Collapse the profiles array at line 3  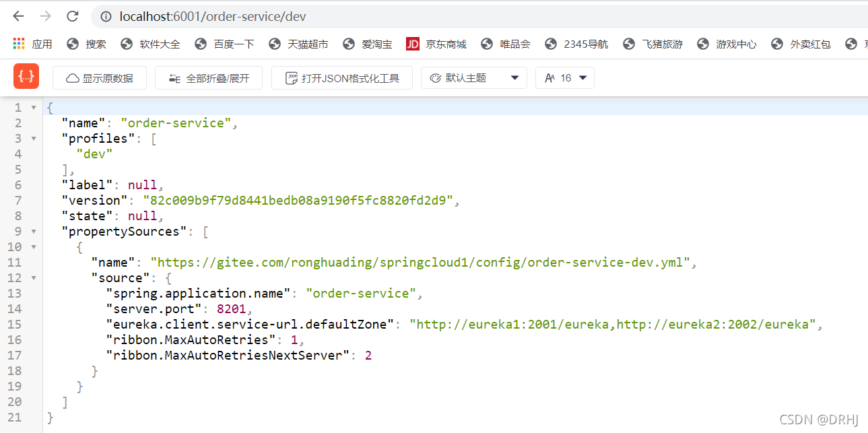(x=34, y=139)
